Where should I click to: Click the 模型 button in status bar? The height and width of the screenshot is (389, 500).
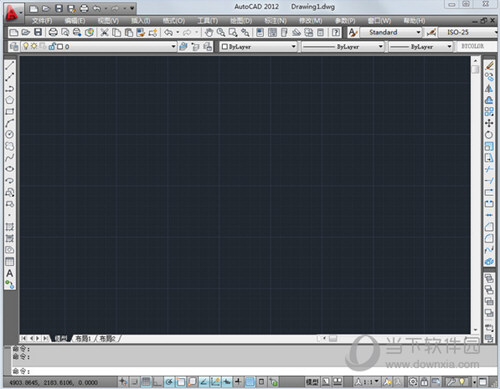coord(312,382)
